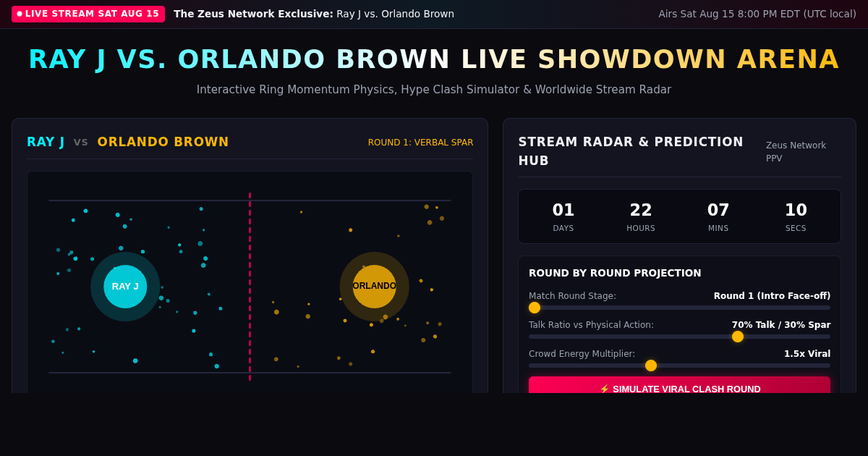The height and width of the screenshot is (456, 868).
Task: Click 'The Zeus Network Exclusive' banner text
Action: tap(253, 14)
